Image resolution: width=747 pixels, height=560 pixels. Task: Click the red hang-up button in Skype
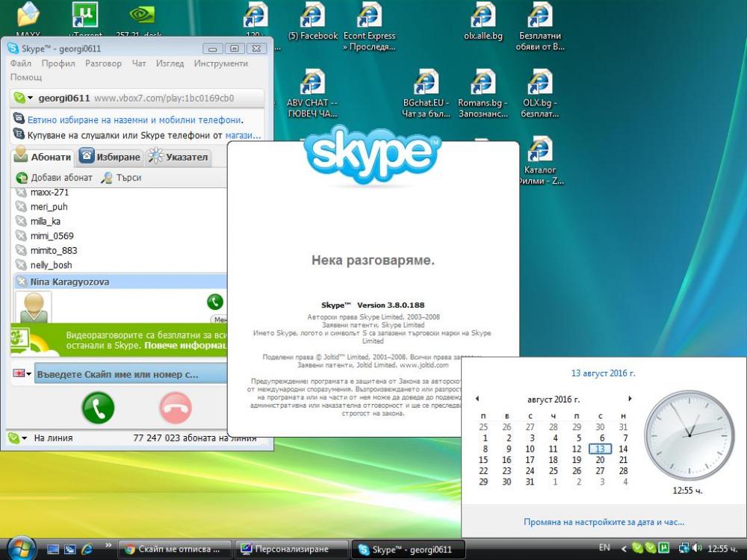point(176,408)
